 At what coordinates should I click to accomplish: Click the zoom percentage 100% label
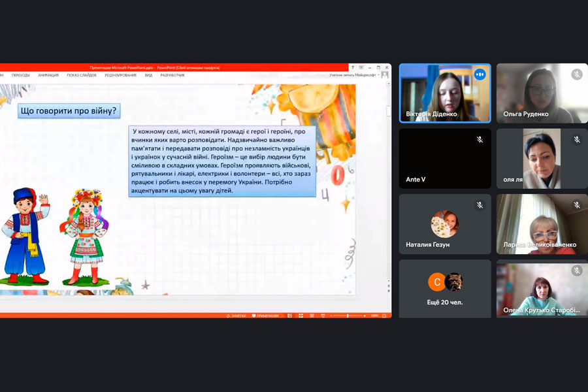[374, 316]
